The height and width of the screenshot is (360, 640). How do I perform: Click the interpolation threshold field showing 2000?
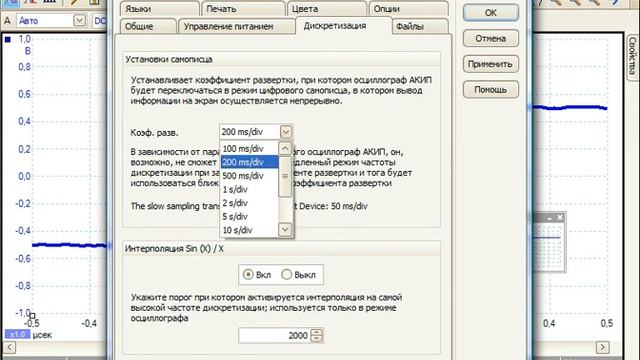pos(274,336)
